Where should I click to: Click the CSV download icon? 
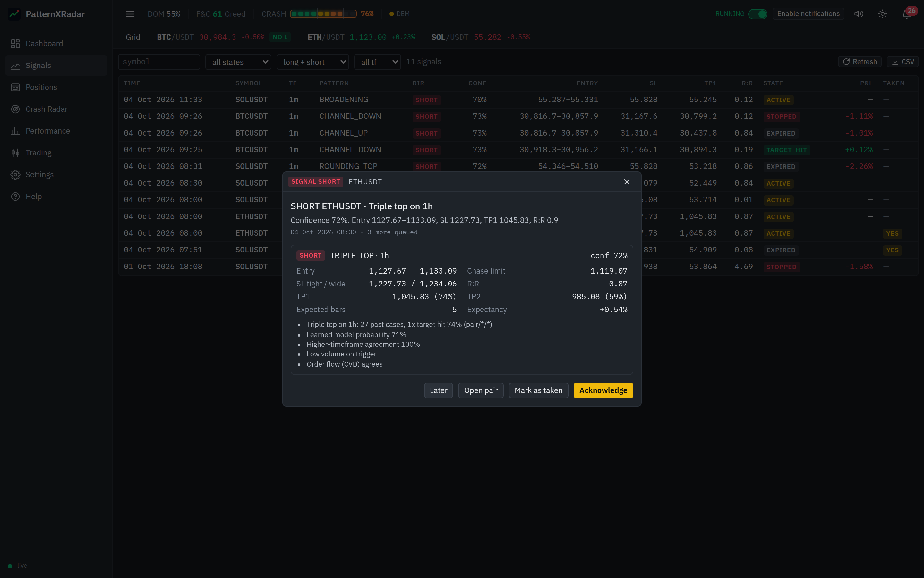(895, 62)
